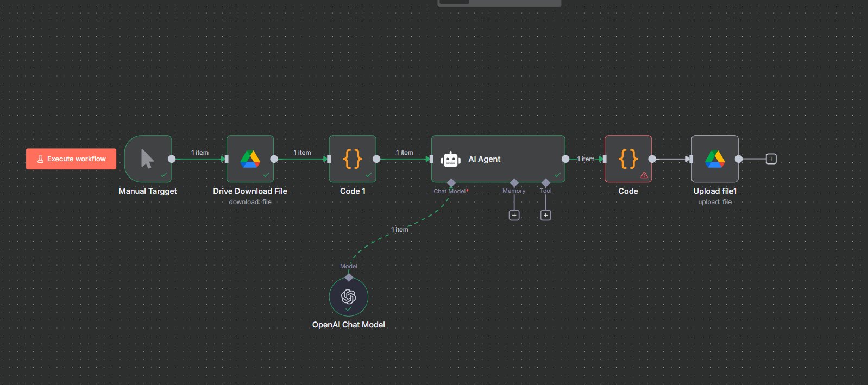
Task: Click the Tool connector diamond
Action: pos(546,183)
